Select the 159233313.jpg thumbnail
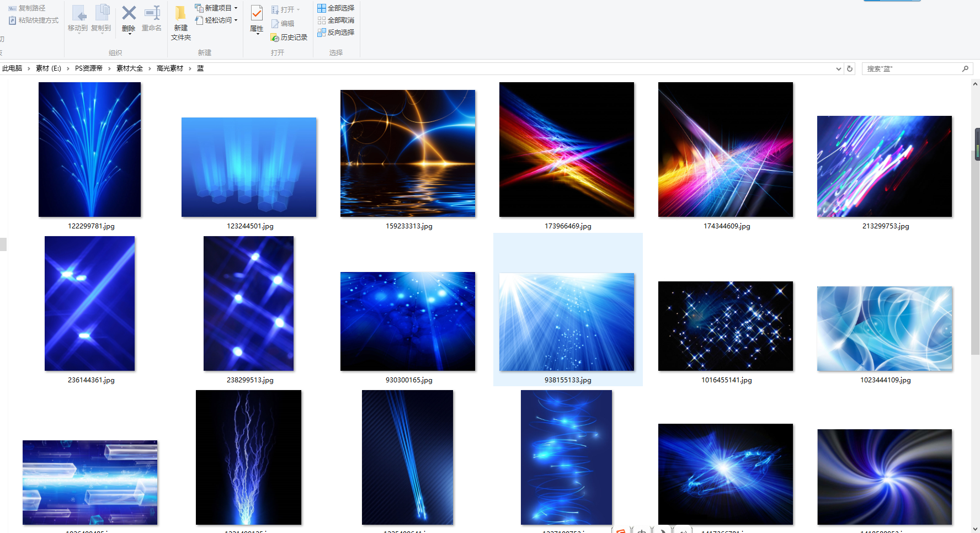The height and width of the screenshot is (533, 980). (408, 153)
